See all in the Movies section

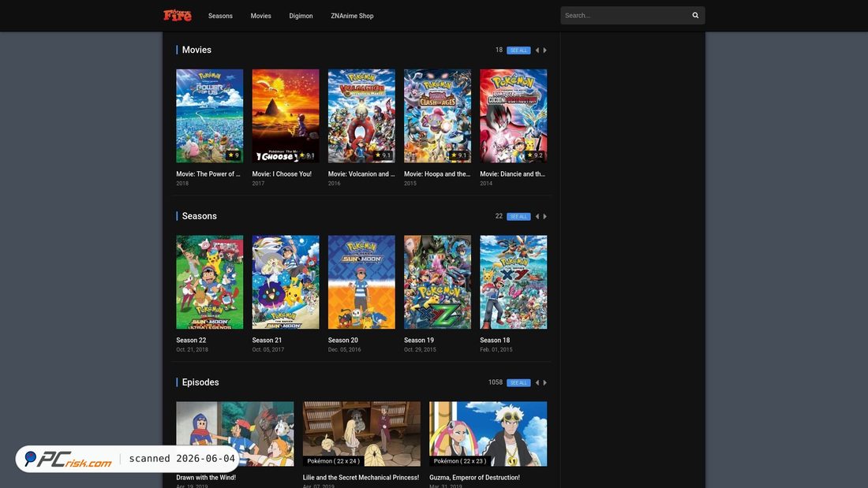pos(518,50)
